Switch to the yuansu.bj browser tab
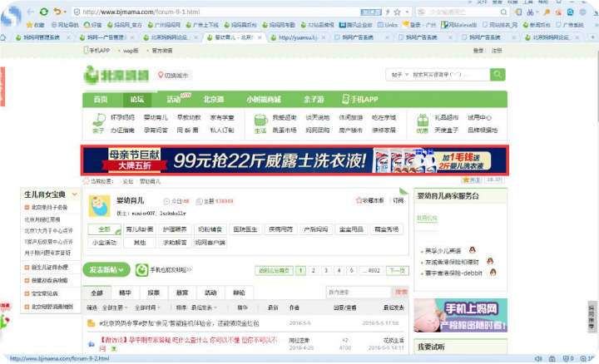Screen dimensions: 599x364 [x=298, y=37]
